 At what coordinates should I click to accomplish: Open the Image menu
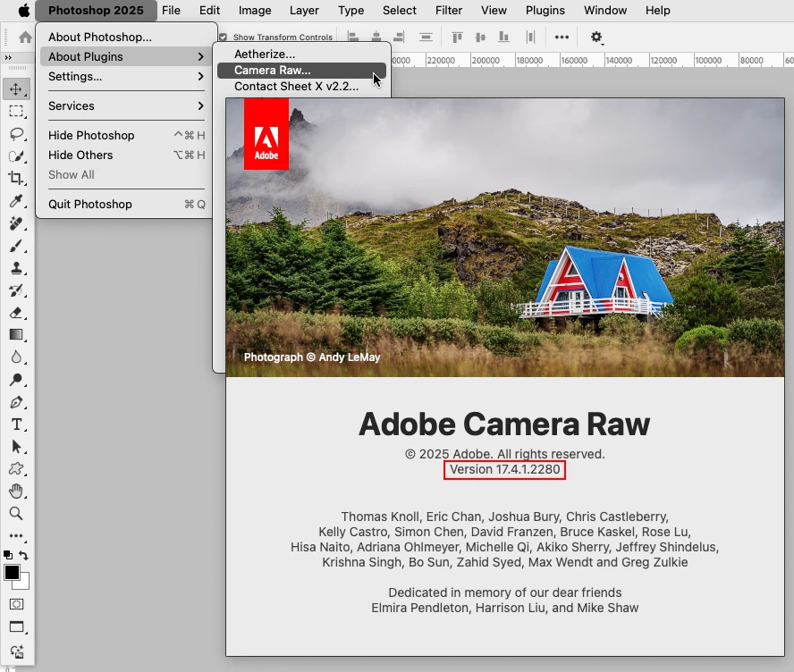[x=255, y=10]
